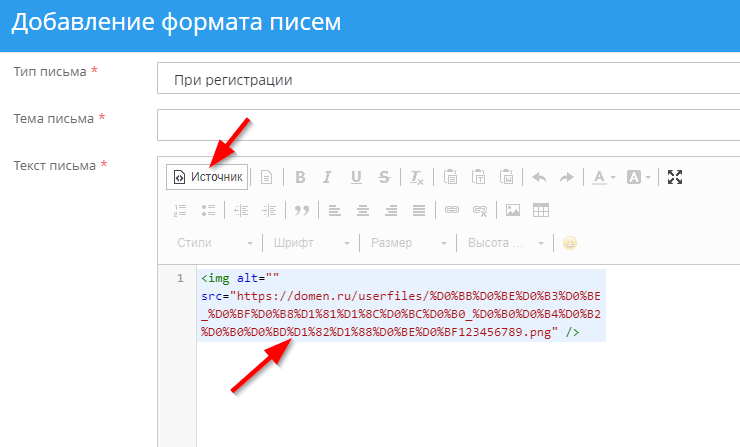Toggle strikethrough formatting
740x447 pixels.
click(384, 177)
